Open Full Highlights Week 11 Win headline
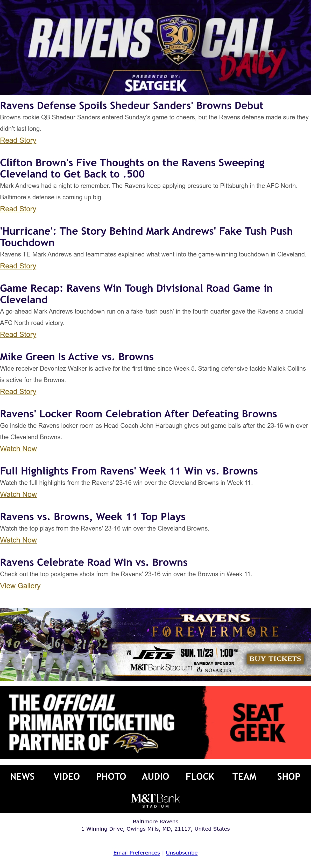 [x=129, y=471]
